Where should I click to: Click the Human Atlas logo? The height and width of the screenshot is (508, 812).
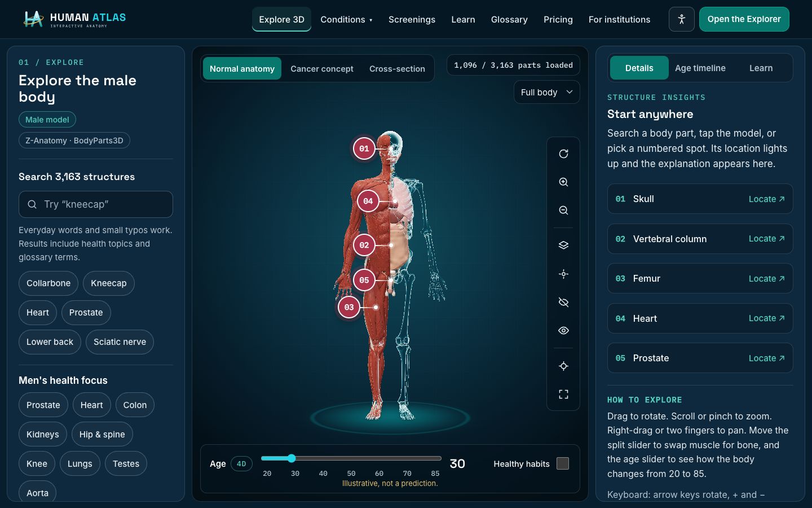point(74,19)
